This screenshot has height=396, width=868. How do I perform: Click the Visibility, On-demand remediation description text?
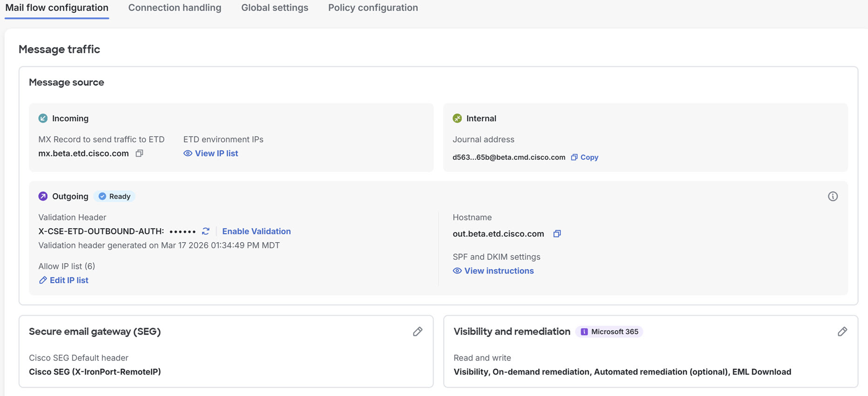(622, 372)
